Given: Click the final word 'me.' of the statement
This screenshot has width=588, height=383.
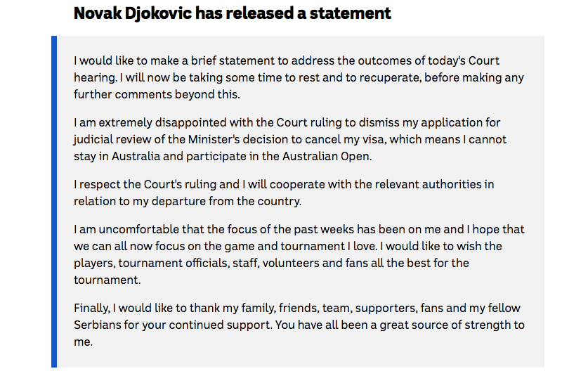Looking at the screenshot, I should pos(84,342).
